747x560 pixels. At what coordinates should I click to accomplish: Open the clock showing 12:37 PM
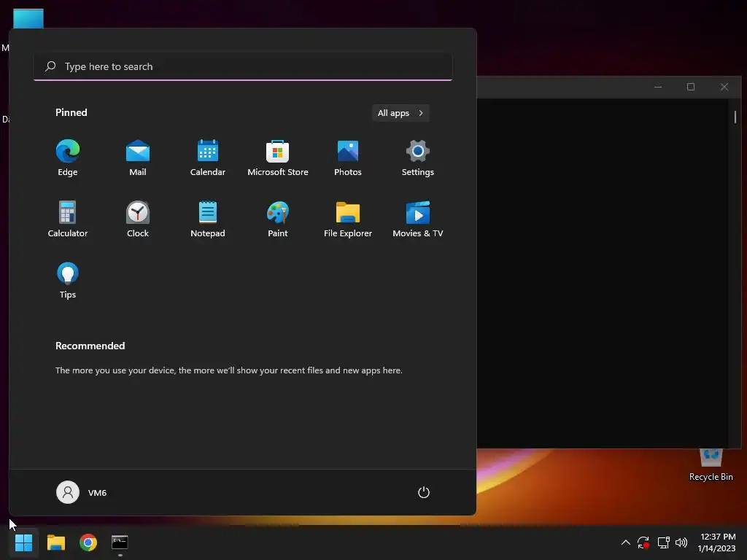click(717, 542)
